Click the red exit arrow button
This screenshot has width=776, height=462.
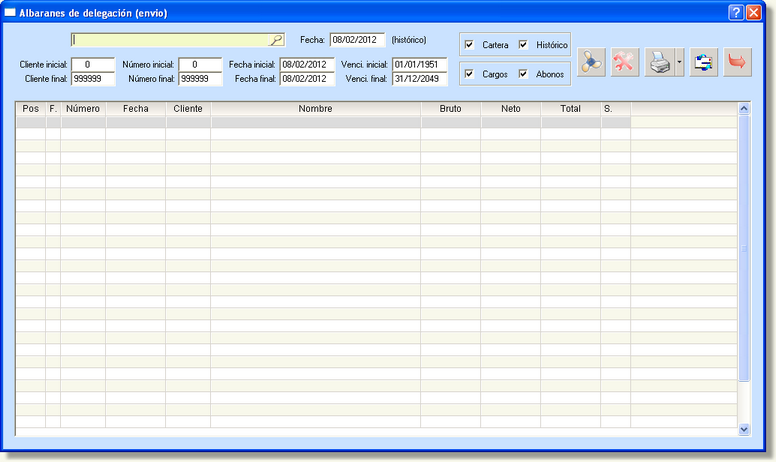coord(737,62)
